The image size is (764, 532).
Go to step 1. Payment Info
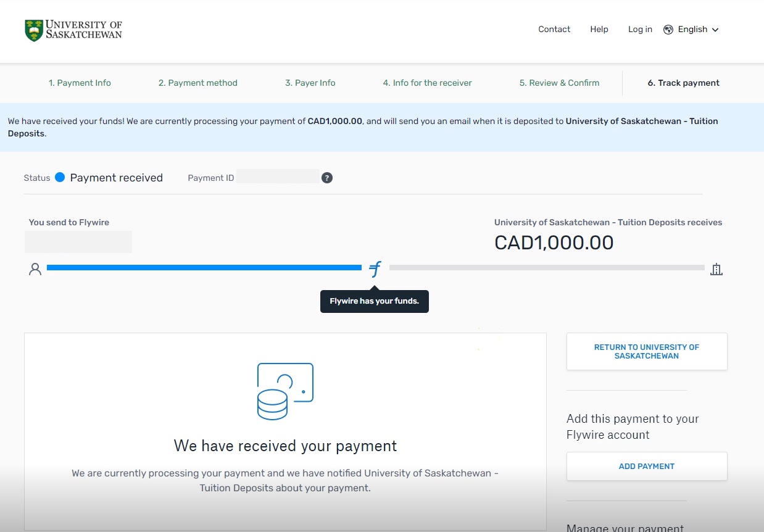pyautogui.click(x=80, y=83)
